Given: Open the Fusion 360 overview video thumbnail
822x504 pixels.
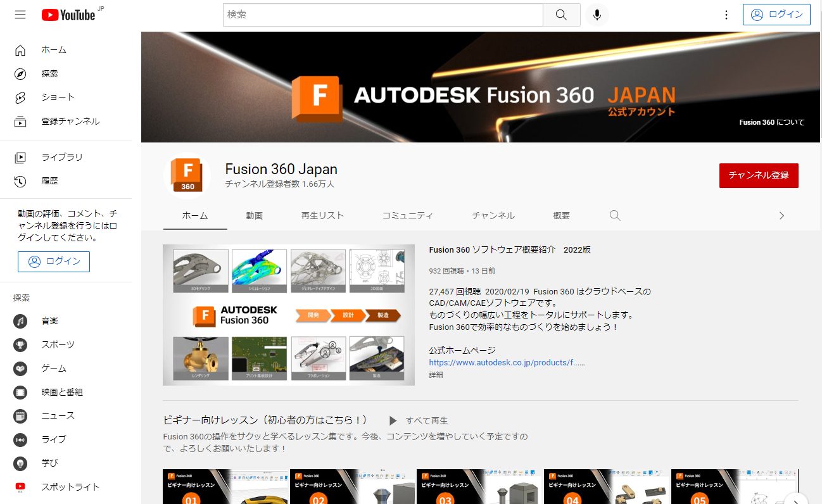Looking at the screenshot, I should pyautogui.click(x=289, y=315).
